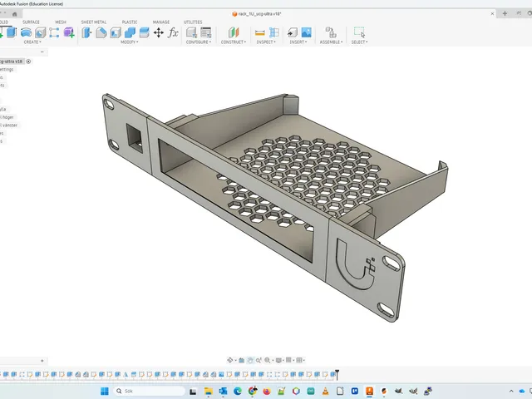
Task: Click the Interference inspect icon
Action: point(273,32)
